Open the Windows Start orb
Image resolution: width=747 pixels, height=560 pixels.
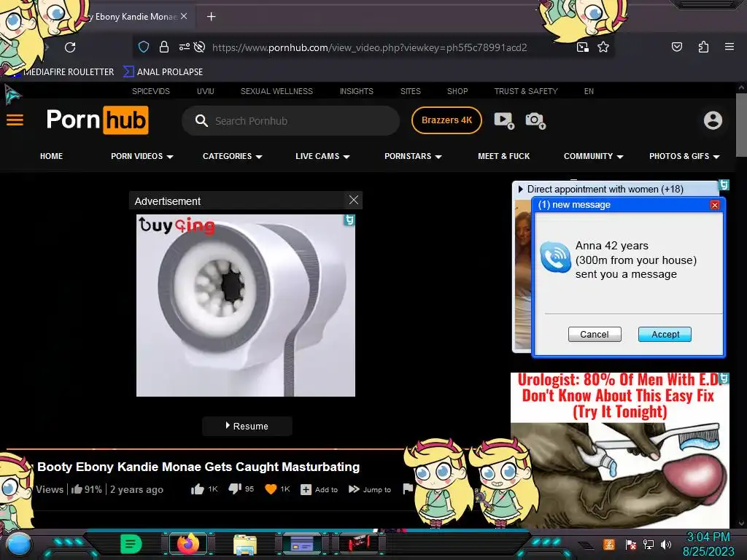19,544
